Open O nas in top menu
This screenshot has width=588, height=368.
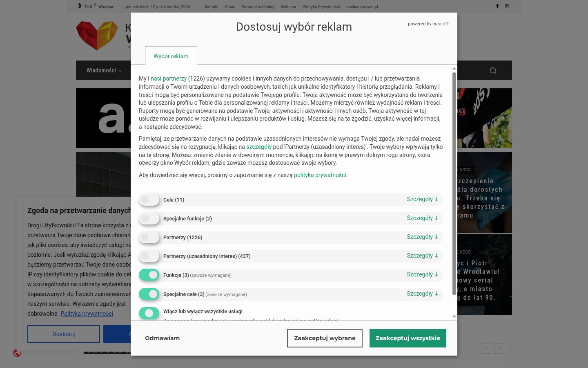[x=230, y=7]
